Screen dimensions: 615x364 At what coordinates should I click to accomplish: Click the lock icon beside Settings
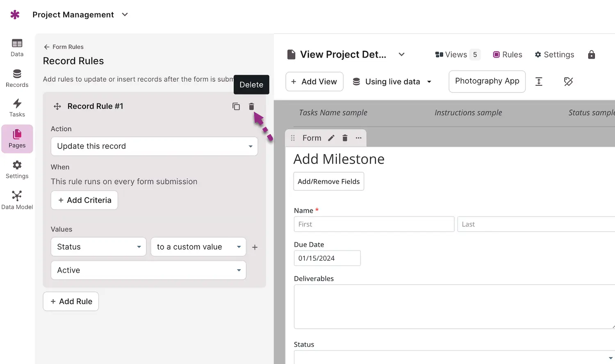click(591, 55)
